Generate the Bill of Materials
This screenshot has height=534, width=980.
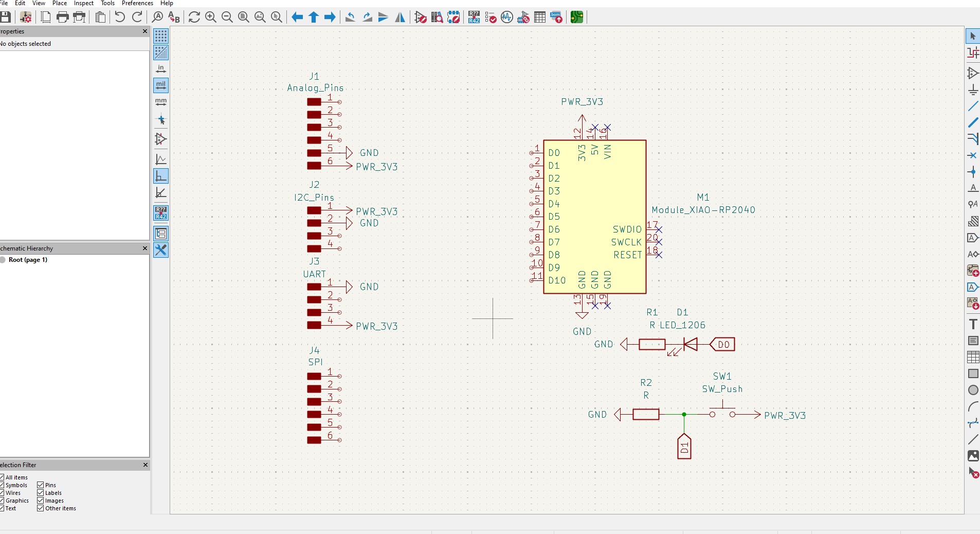coord(556,17)
